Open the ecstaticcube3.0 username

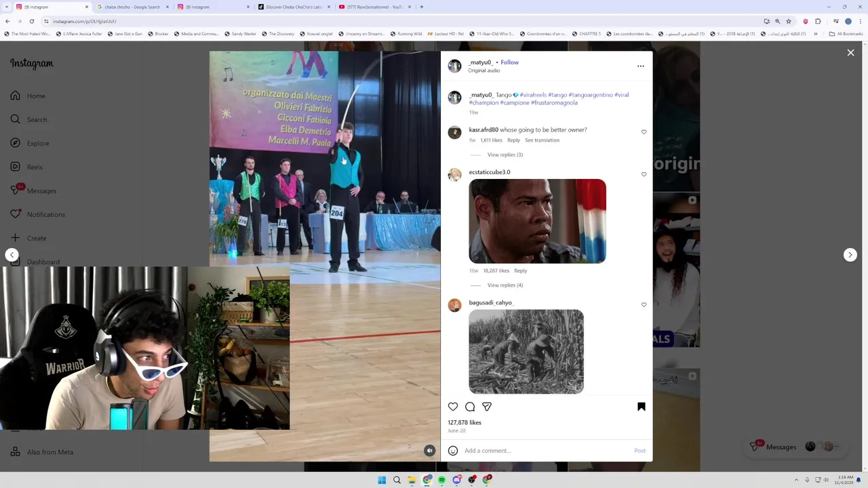[490, 172]
